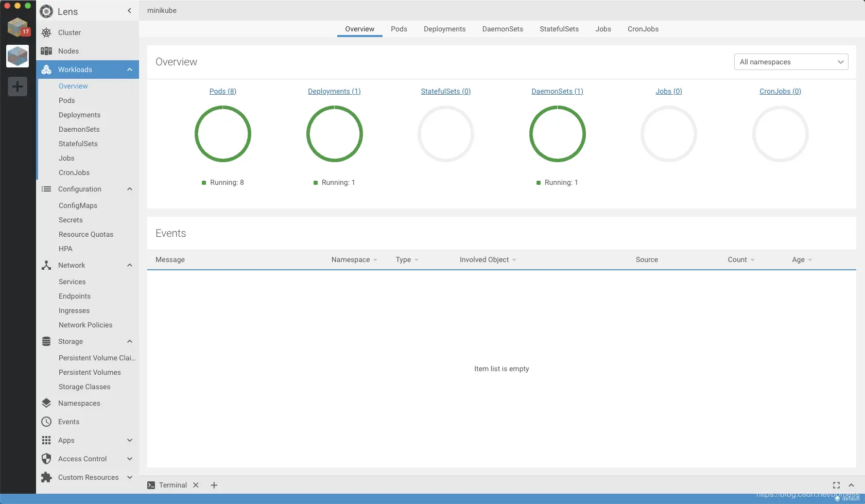
Task: Sort events by Type column
Action: [x=407, y=260]
